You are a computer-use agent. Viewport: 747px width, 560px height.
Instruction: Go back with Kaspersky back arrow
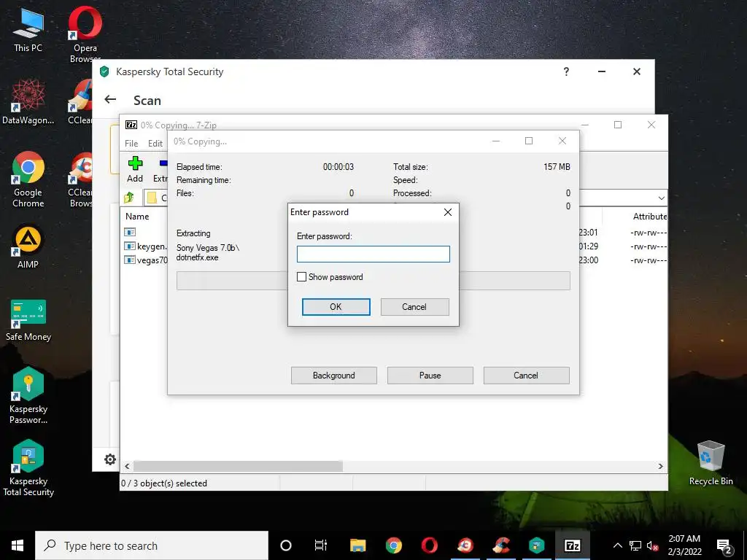click(110, 99)
